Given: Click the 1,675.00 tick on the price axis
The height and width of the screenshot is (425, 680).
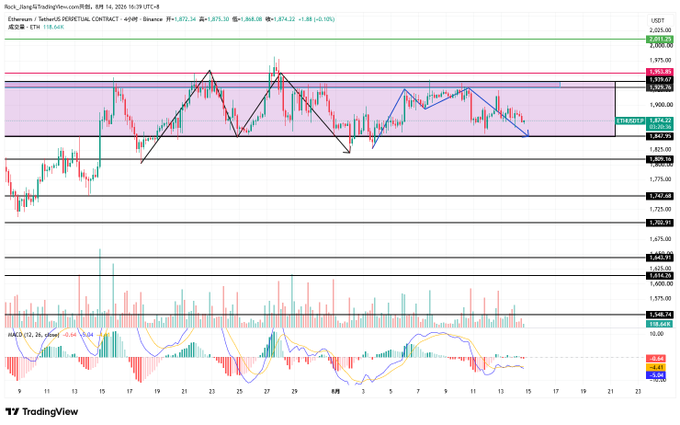Looking at the screenshot, I should point(660,239).
